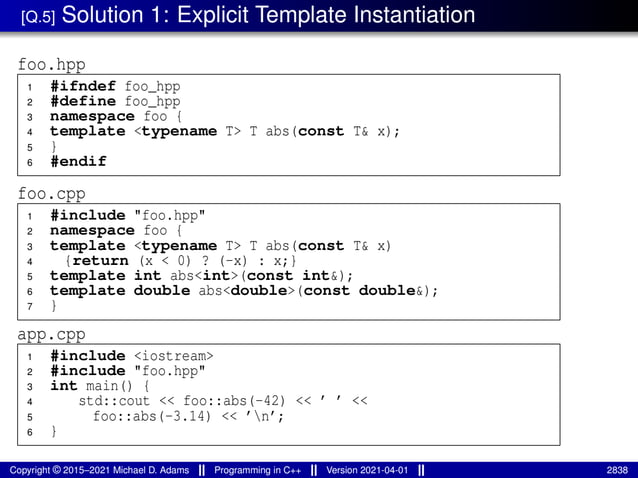Click the 'int main() {' line
Screen dimensions: 638x478
click(100, 386)
